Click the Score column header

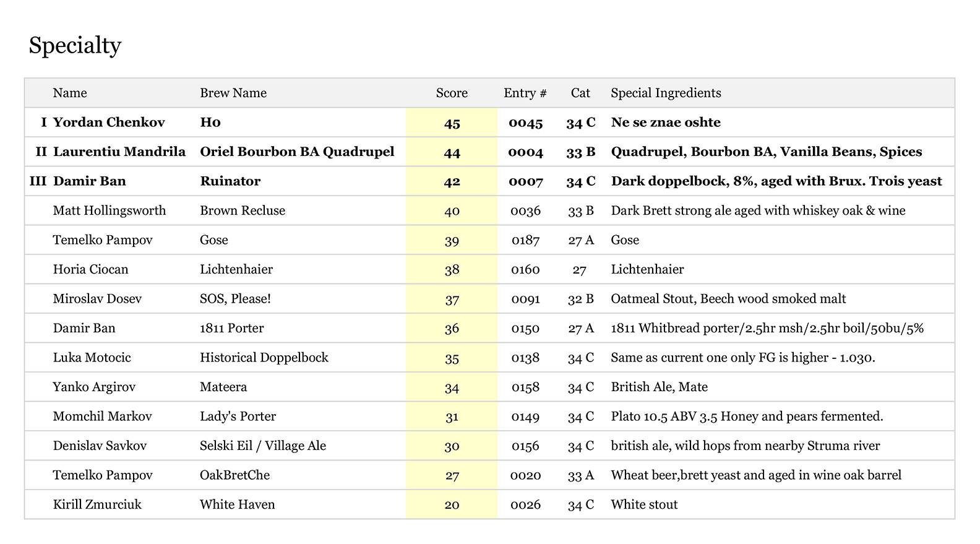coord(451,93)
